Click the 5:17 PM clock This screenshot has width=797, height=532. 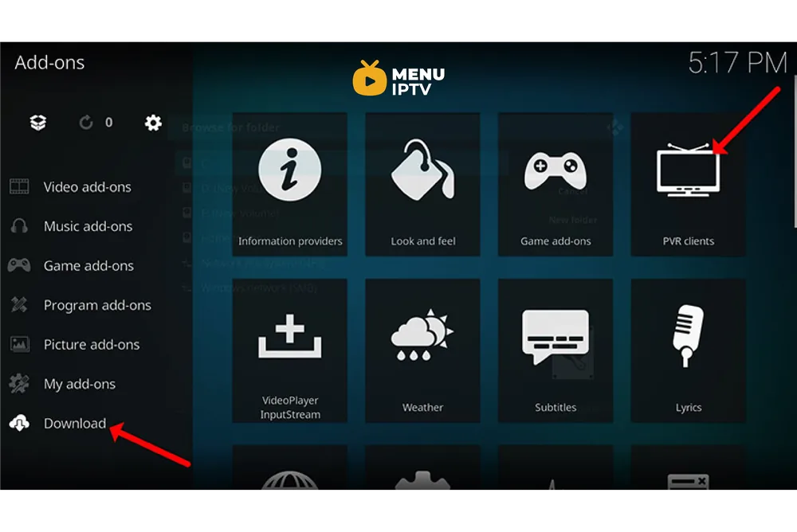pyautogui.click(x=737, y=63)
